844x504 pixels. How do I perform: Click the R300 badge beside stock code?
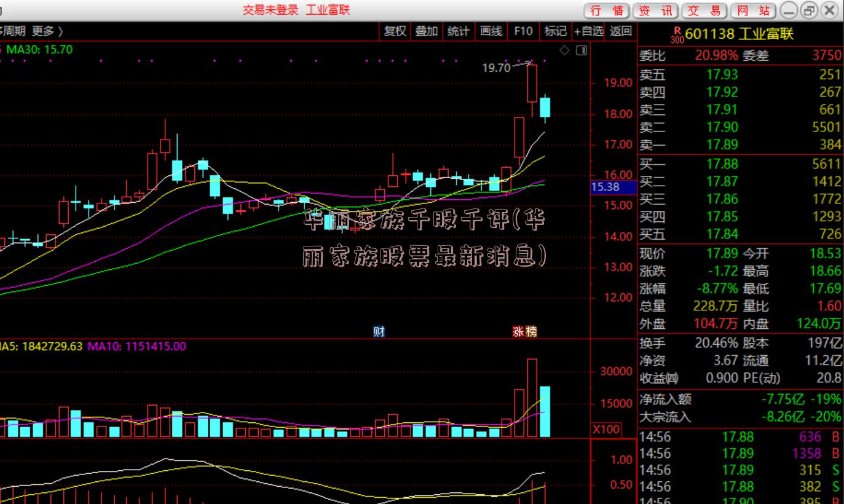coord(677,35)
